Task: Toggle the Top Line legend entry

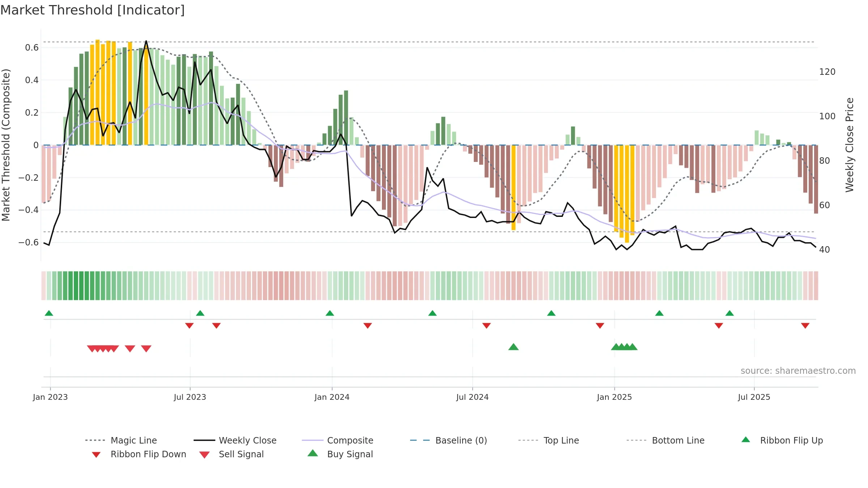Action: [x=548, y=440]
